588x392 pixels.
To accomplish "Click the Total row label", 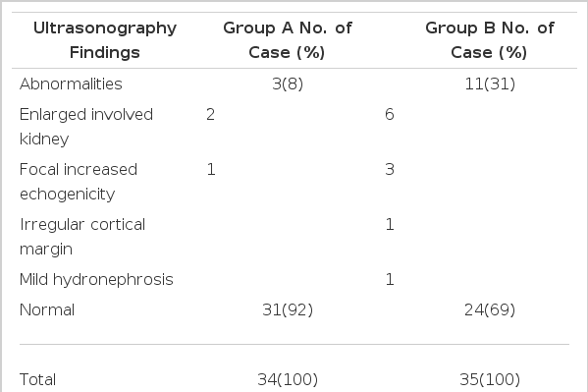I will coord(37,379).
